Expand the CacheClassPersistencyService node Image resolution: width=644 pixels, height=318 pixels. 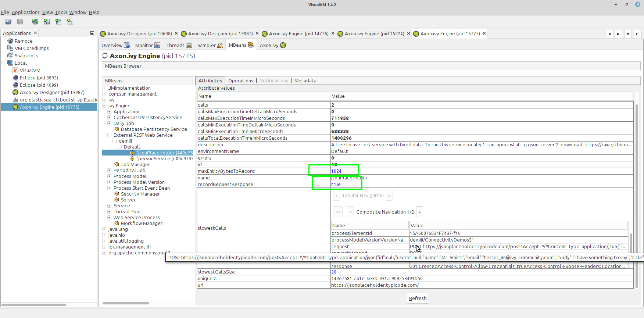tap(110, 117)
